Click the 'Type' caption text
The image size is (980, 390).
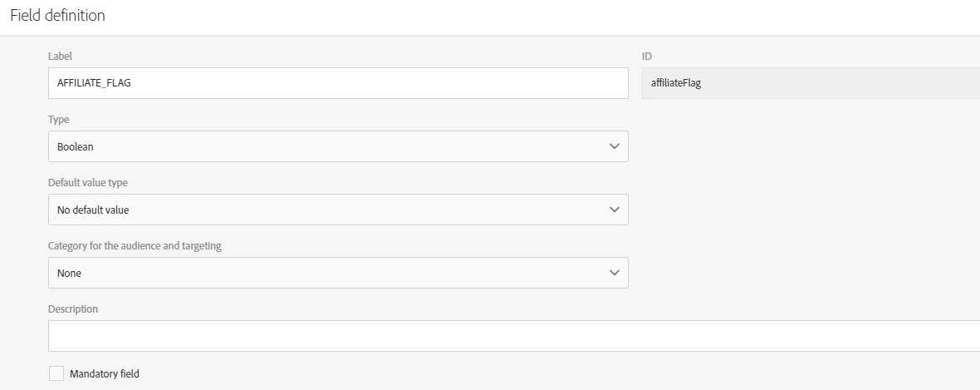click(x=58, y=119)
